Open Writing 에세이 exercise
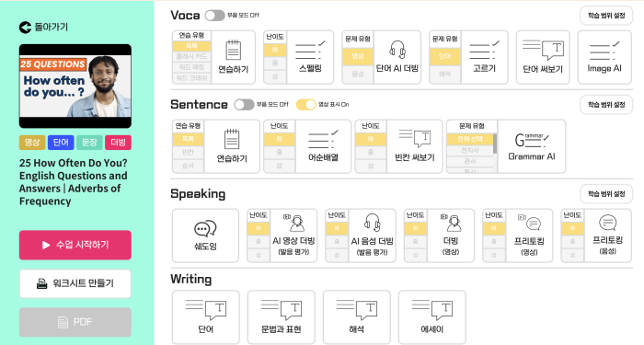Screen dimensions: 644x345 pyautogui.click(x=432, y=316)
